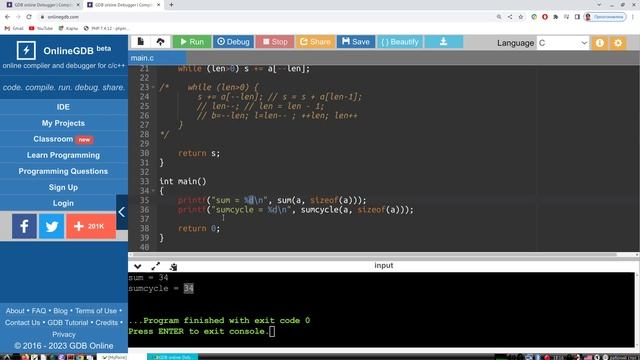
Task: Expand console to fullscreen with arrows icon
Action: click(x=156, y=267)
